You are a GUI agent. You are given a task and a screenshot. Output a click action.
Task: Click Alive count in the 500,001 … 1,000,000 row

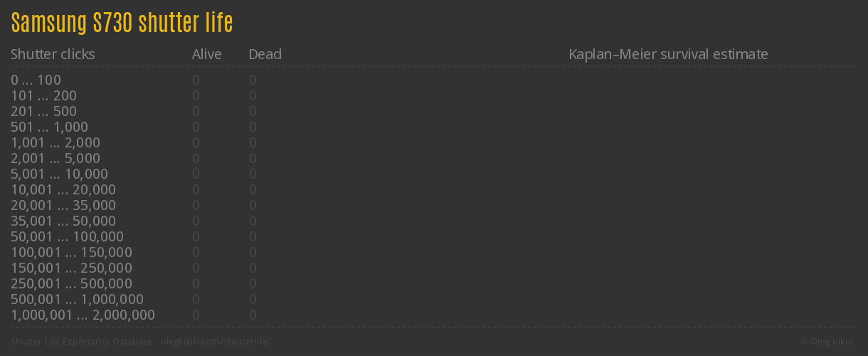(x=196, y=299)
